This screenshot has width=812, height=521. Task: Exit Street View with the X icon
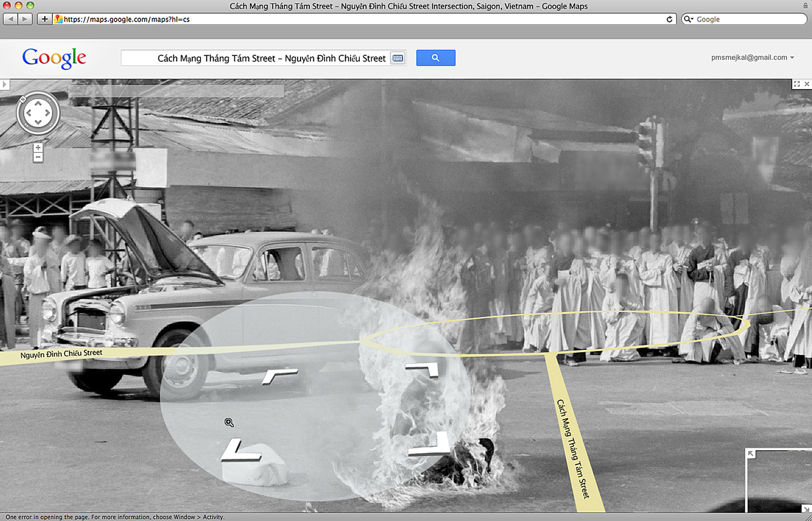[x=807, y=84]
